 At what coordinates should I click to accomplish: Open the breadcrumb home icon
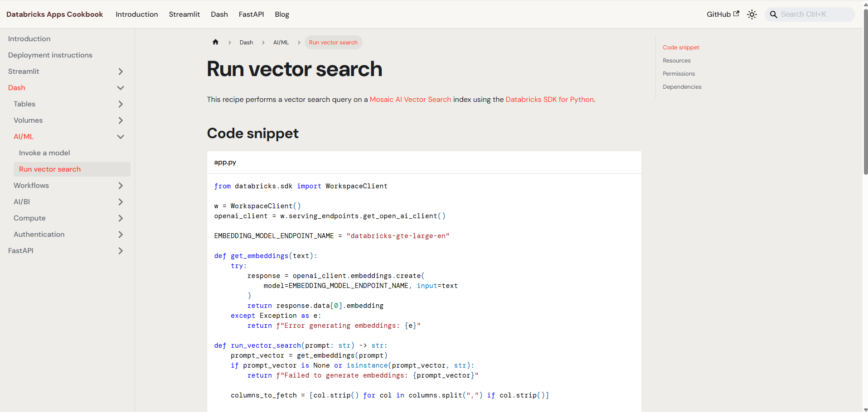(215, 42)
